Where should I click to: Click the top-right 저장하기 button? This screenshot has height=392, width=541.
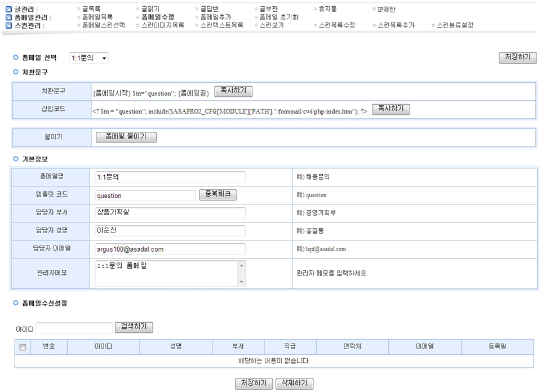(x=517, y=58)
